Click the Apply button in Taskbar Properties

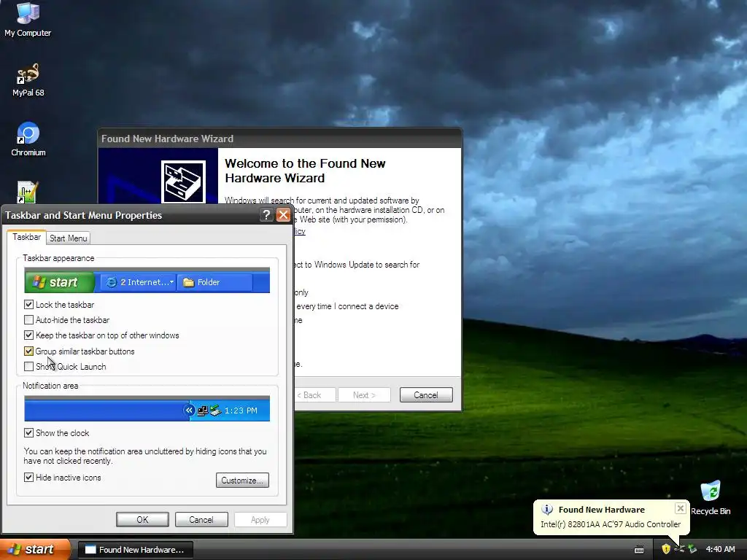coord(260,519)
